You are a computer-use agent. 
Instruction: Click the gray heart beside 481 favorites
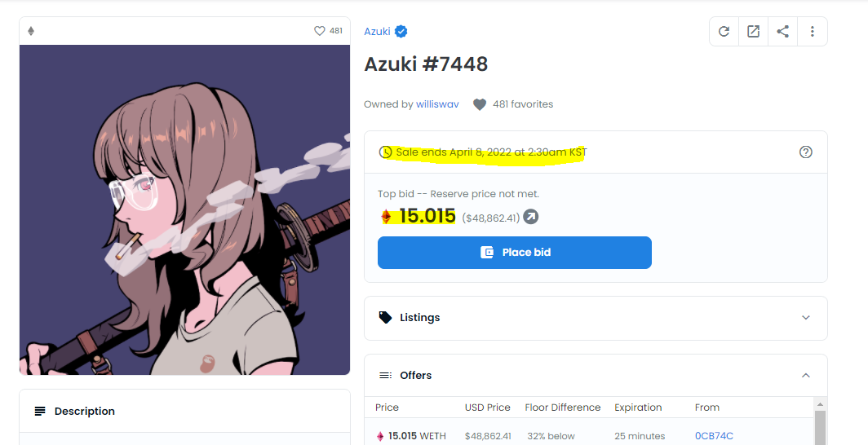pyautogui.click(x=480, y=104)
